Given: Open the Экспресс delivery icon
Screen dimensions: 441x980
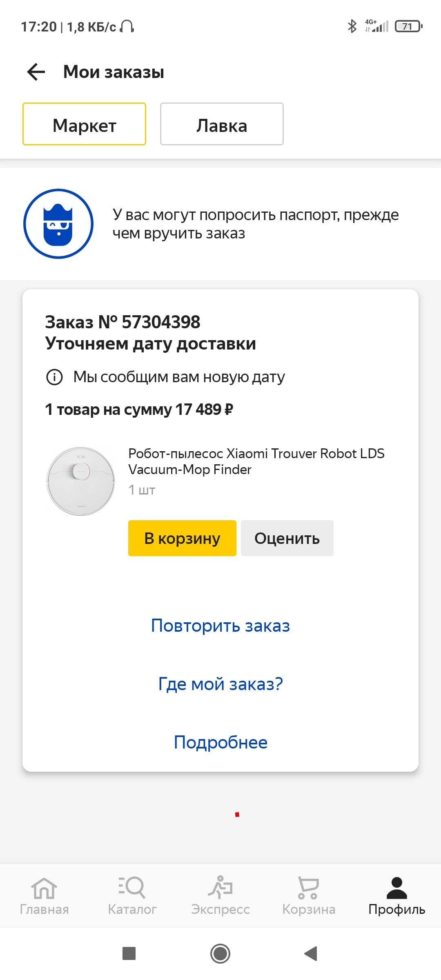Looking at the screenshot, I should click(220, 888).
